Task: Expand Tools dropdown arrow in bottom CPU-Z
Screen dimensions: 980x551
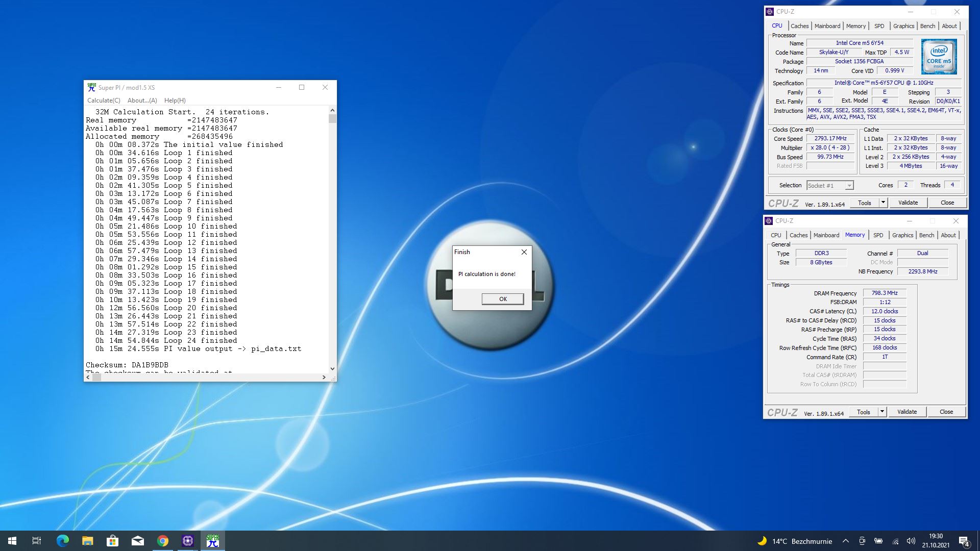Action: tap(882, 412)
